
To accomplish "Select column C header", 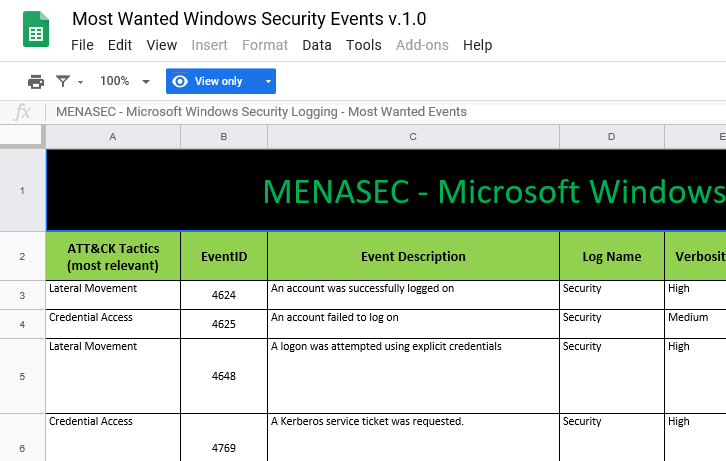I will [413, 137].
